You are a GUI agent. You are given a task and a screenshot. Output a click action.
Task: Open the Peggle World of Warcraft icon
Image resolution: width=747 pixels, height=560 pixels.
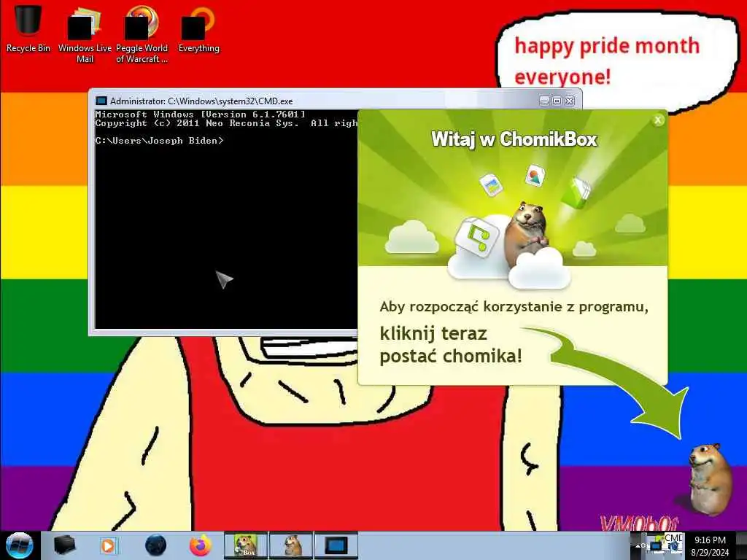[142, 34]
